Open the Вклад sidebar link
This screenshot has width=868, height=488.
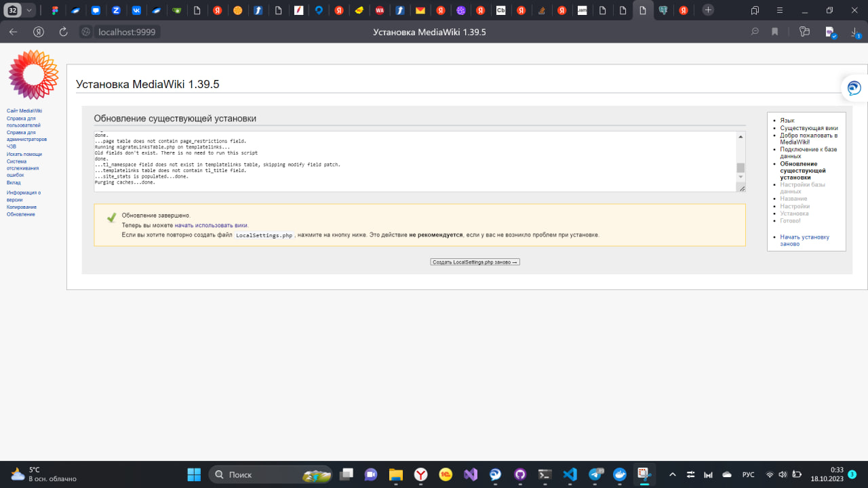pyautogui.click(x=14, y=182)
